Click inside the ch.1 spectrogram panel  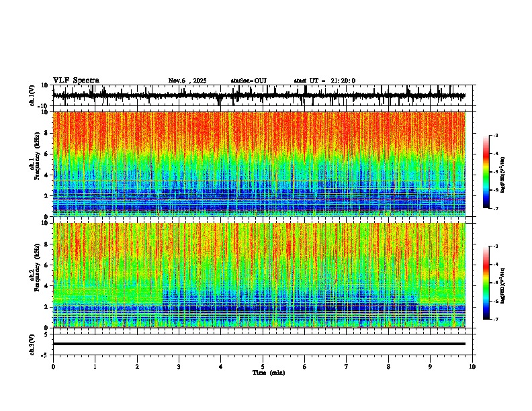(x=259, y=164)
